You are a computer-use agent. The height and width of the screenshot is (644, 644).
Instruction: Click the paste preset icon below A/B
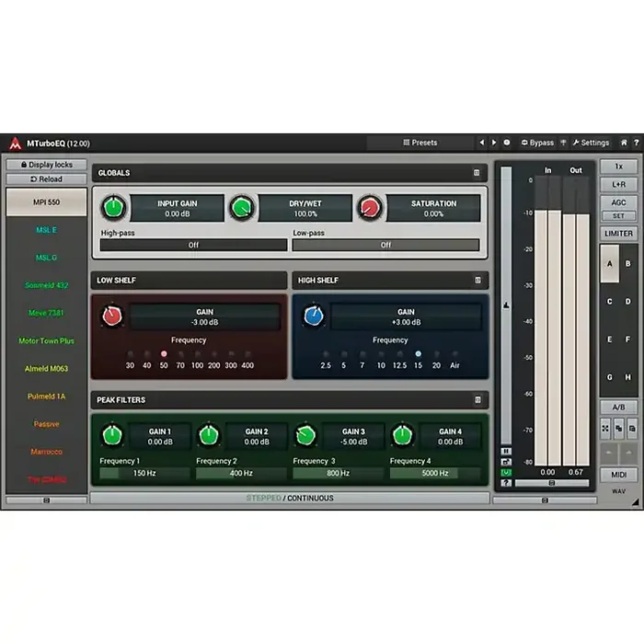(x=632, y=429)
